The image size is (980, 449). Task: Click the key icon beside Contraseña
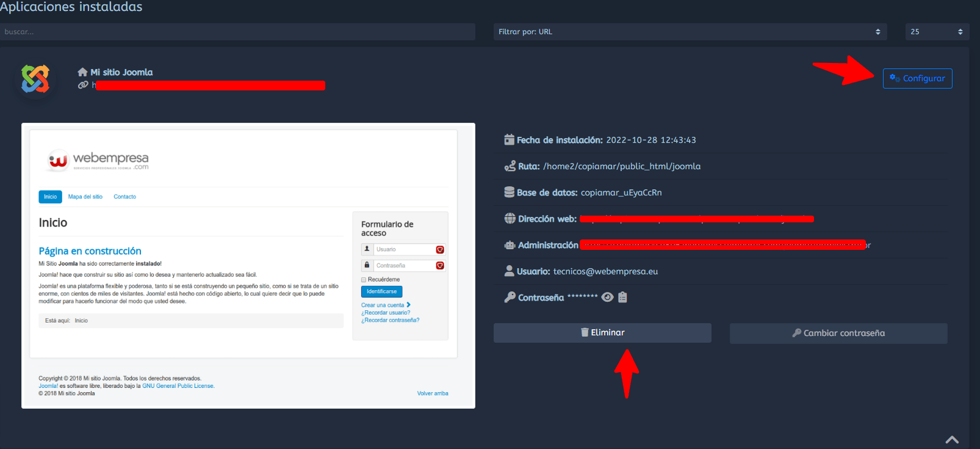tap(510, 297)
